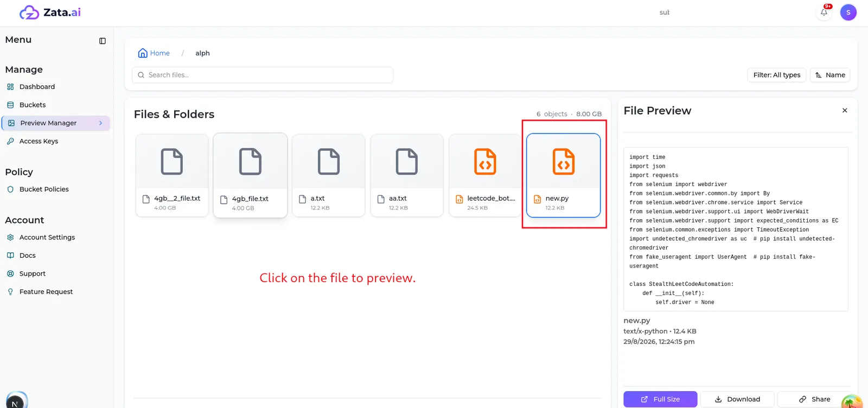Click the aa.txt file name
Screen dimensions: 868x408
coord(398,199)
